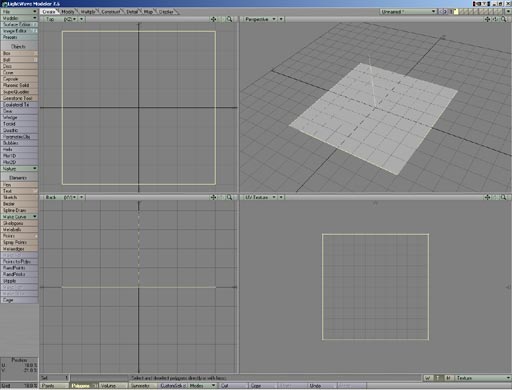
Task: Open the Image Editor
Action: tap(19, 31)
